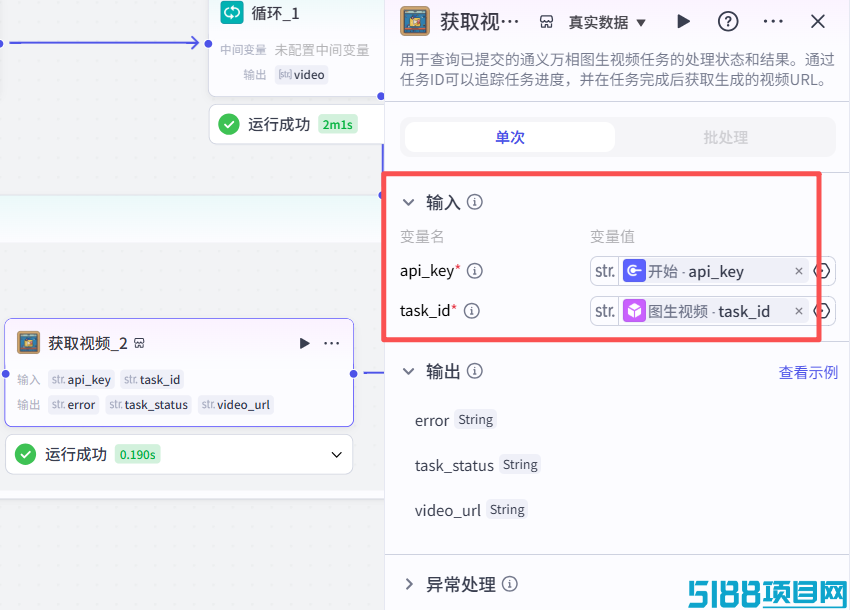
Task: Open more options in the side panel header
Action: [773, 22]
